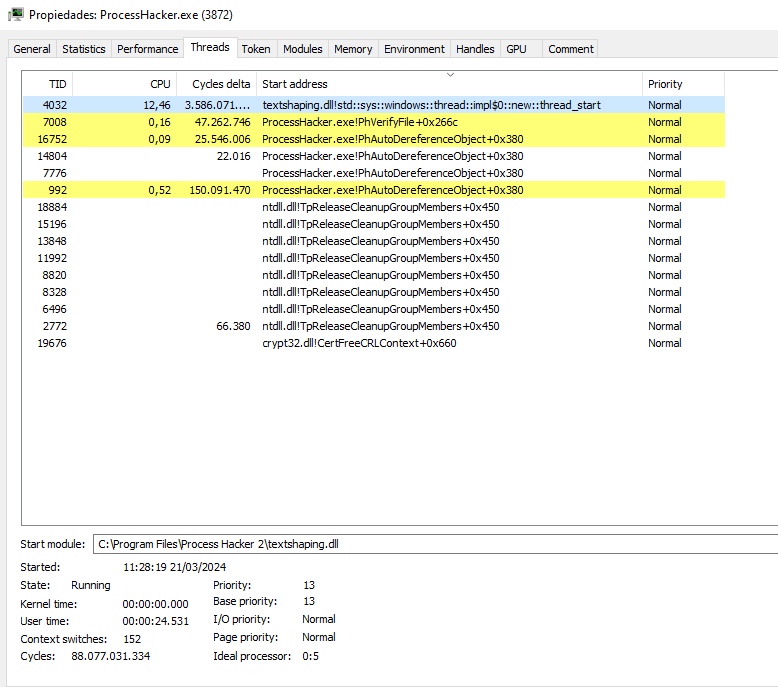Select thread row with TID 4032
The height and width of the screenshot is (687, 778).
pos(374,105)
